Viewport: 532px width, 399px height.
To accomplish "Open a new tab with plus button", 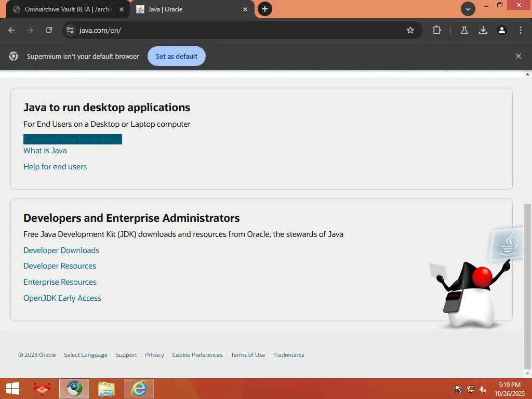I will 265,9.
